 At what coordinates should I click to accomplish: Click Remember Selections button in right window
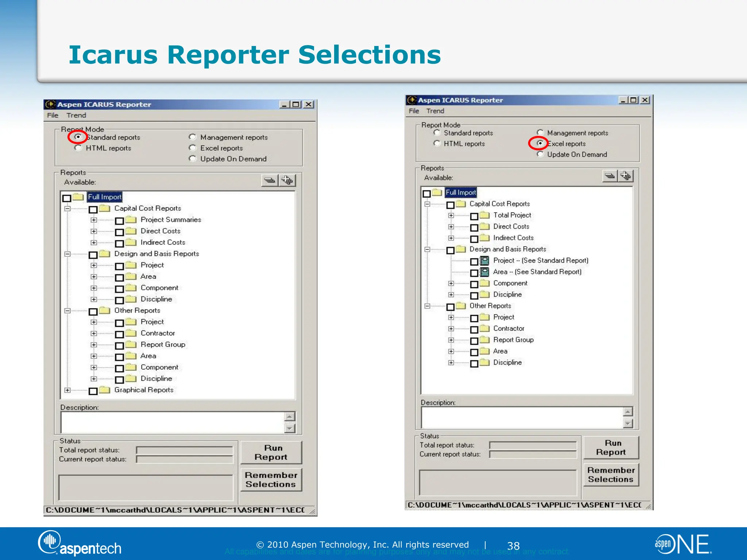tap(611, 475)
